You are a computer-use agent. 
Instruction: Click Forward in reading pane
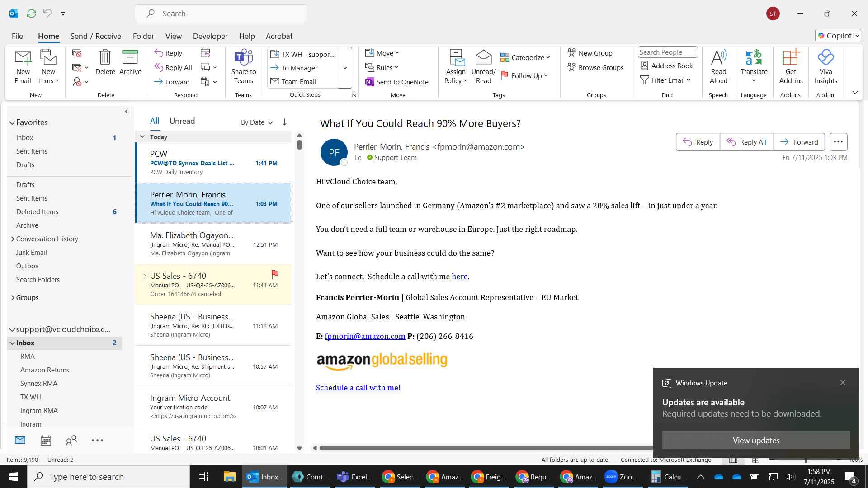click(799, 142)
